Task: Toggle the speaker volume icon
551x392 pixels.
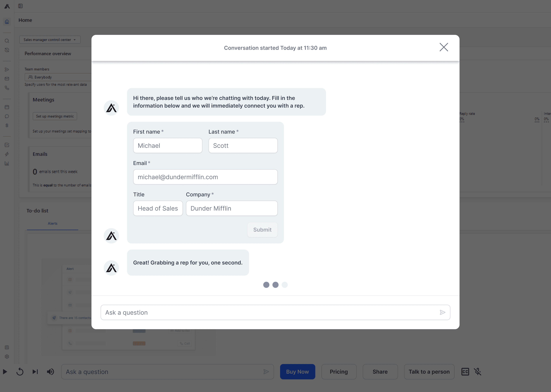Action: (50, 372)
